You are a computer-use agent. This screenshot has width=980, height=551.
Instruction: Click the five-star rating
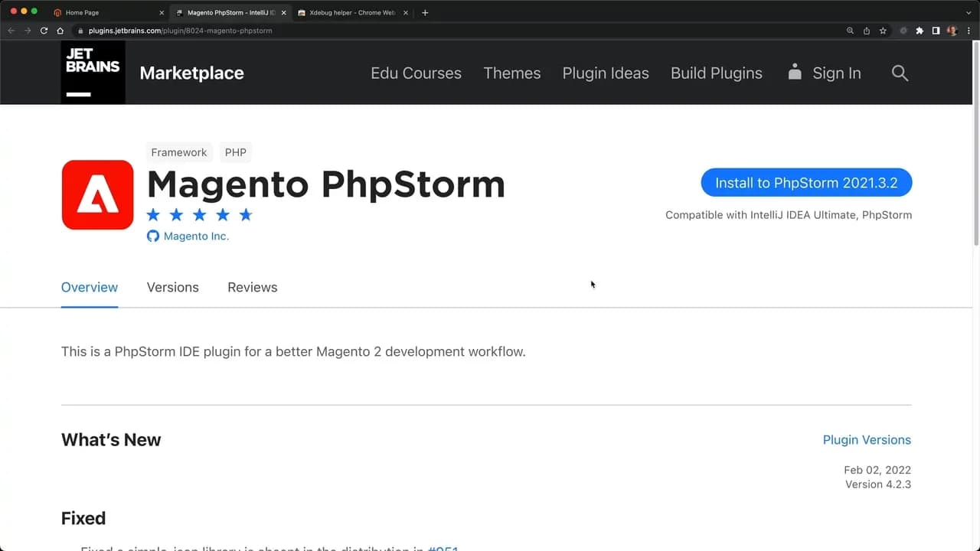pos(199,214)
